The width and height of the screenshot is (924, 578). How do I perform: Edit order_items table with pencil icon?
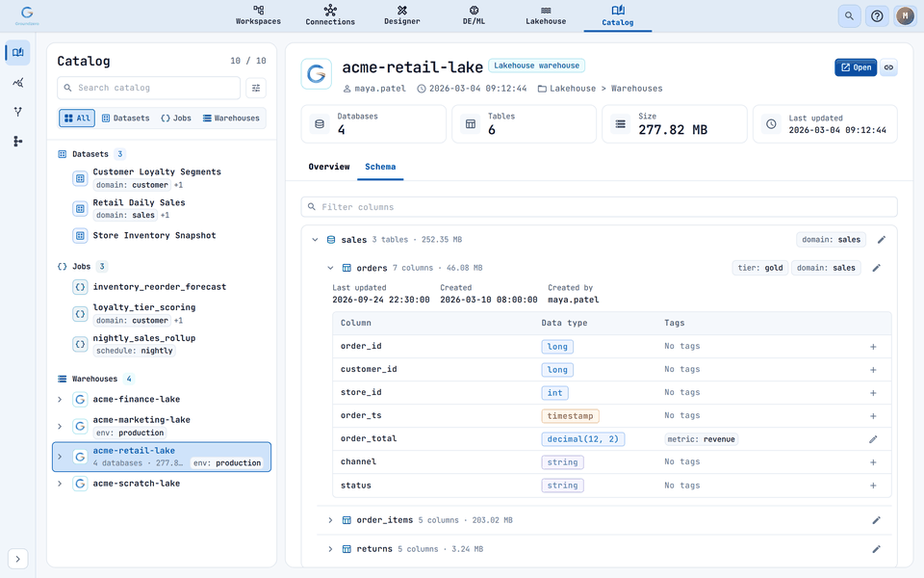(x=876, y=520)
